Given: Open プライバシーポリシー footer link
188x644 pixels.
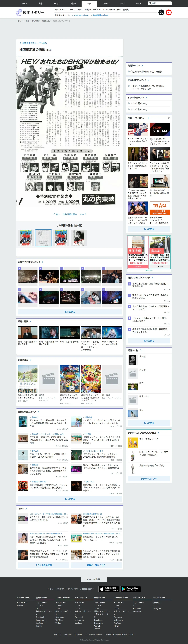Looking at the screenshot, I should pos(94,634).
